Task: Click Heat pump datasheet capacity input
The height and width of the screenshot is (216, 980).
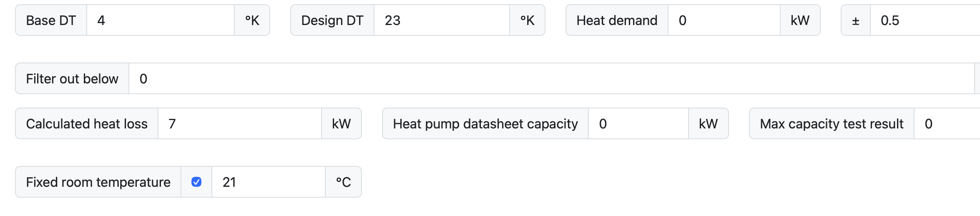Action: coord(638,124)
